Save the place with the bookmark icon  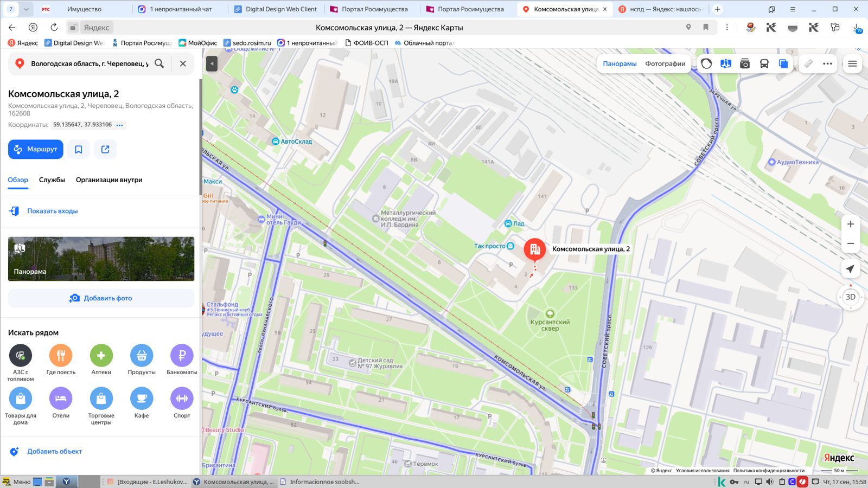click(x=79, y=149)
